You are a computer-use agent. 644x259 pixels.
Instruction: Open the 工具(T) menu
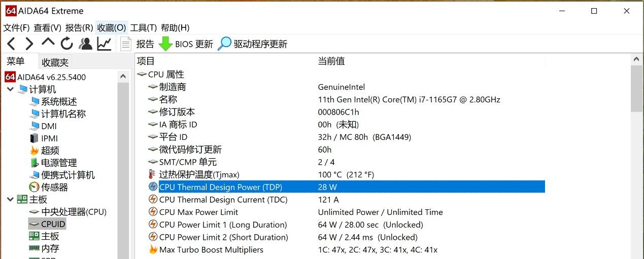pyautogui.click(x=143, y=28)
